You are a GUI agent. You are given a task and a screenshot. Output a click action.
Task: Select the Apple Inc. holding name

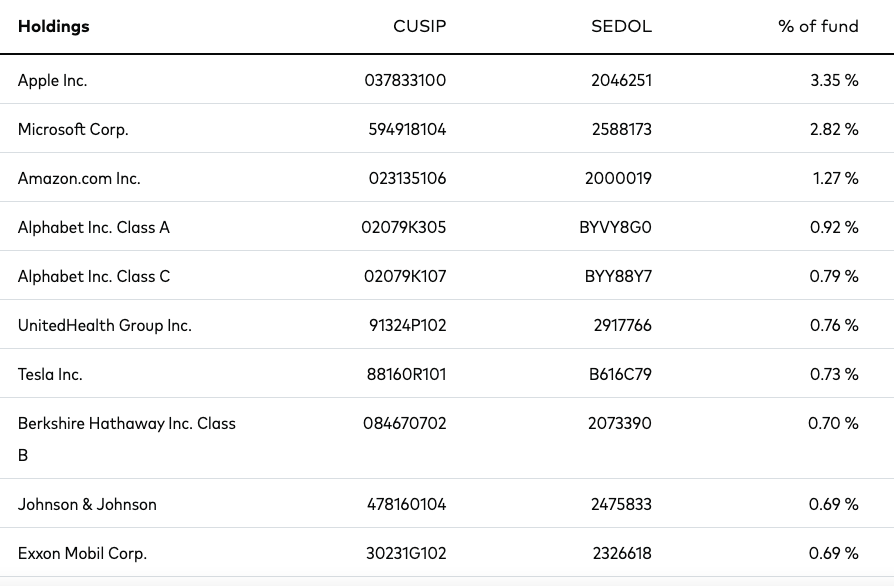pos(52,80)
